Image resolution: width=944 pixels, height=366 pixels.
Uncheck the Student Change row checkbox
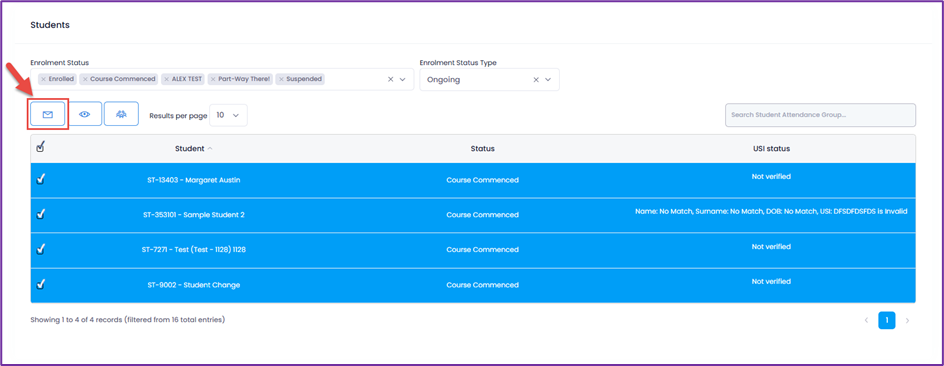(41, 284)
